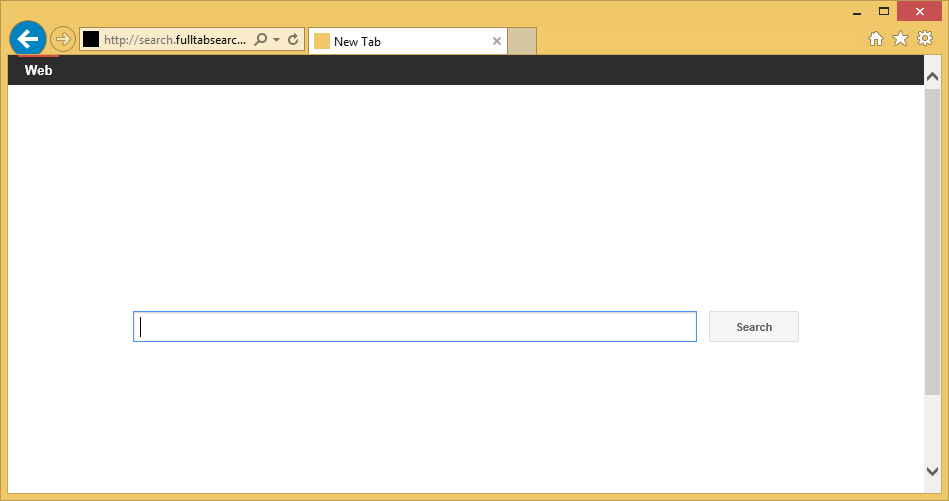The width and height of the screenshot is (949, 501).
Task: Open a new blank tab button
Action: point(522,41)
